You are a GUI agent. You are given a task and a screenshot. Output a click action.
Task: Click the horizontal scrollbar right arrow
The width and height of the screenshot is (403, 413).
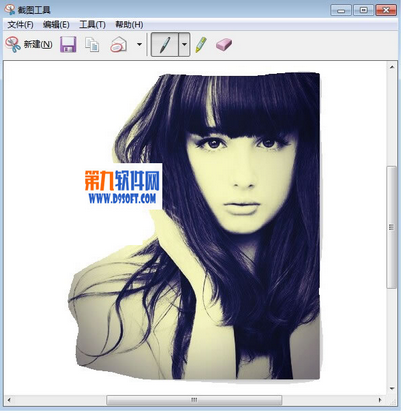coord(380,400)
